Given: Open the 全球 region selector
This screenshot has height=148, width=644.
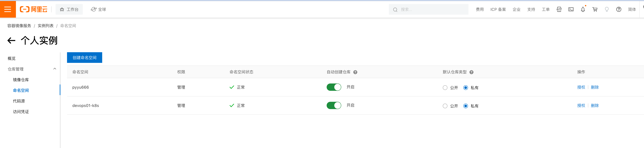Looking at the screenshot, I should pos(99,9).
